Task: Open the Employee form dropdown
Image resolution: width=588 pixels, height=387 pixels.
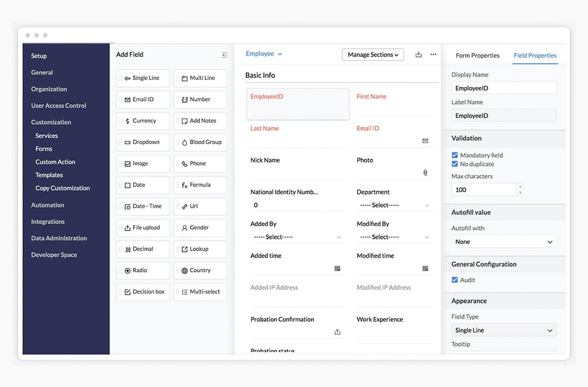Action: [x=264, y=54]
